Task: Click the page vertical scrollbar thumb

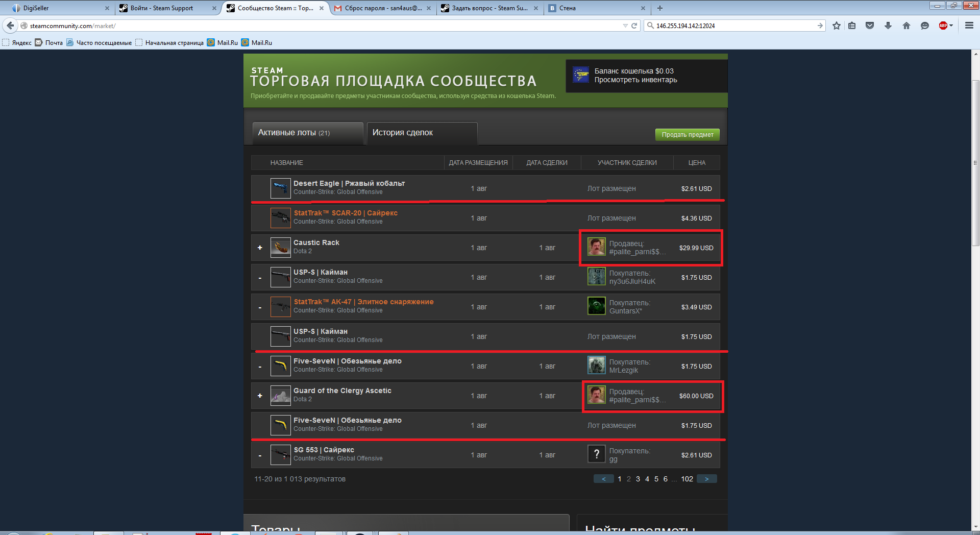Action: 975,163
